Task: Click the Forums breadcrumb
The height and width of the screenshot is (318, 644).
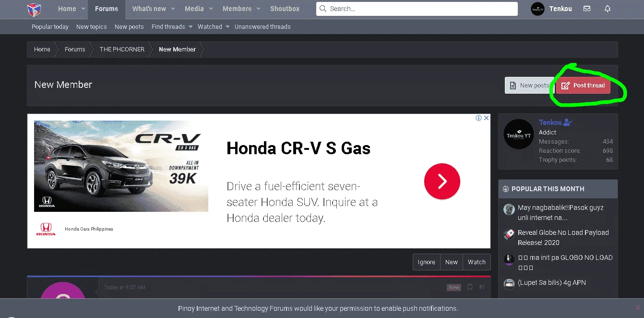Action: click(x=75, y=49)
